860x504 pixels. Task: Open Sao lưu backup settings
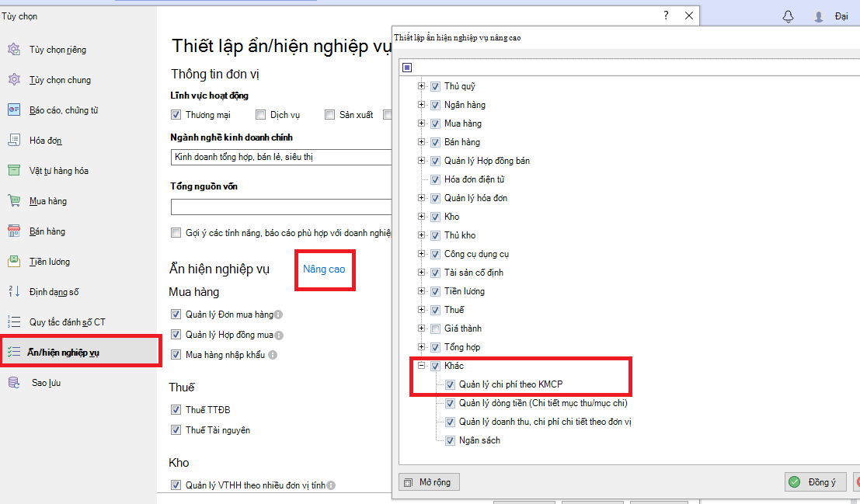47,383
